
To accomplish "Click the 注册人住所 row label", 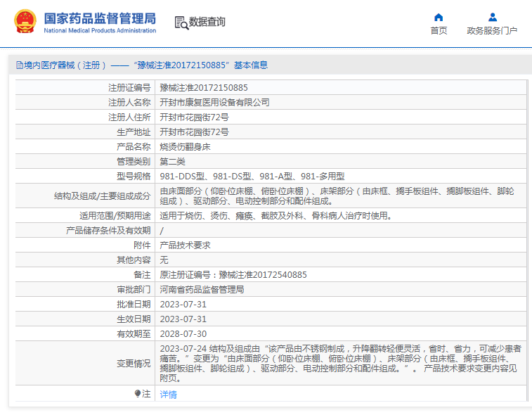I will pos(129,117).
